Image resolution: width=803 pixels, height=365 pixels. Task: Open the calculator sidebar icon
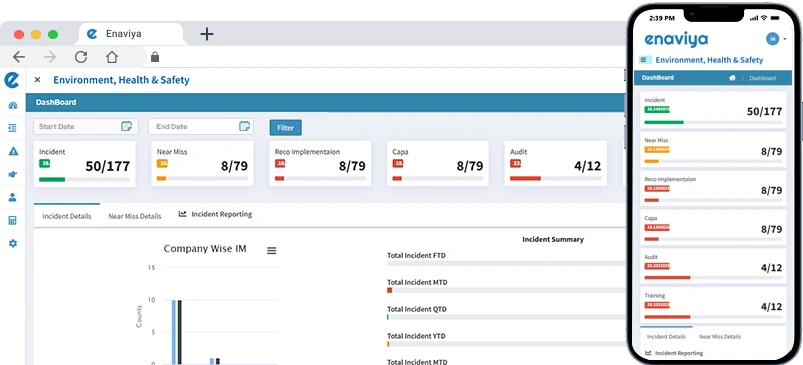pos(13,221)
